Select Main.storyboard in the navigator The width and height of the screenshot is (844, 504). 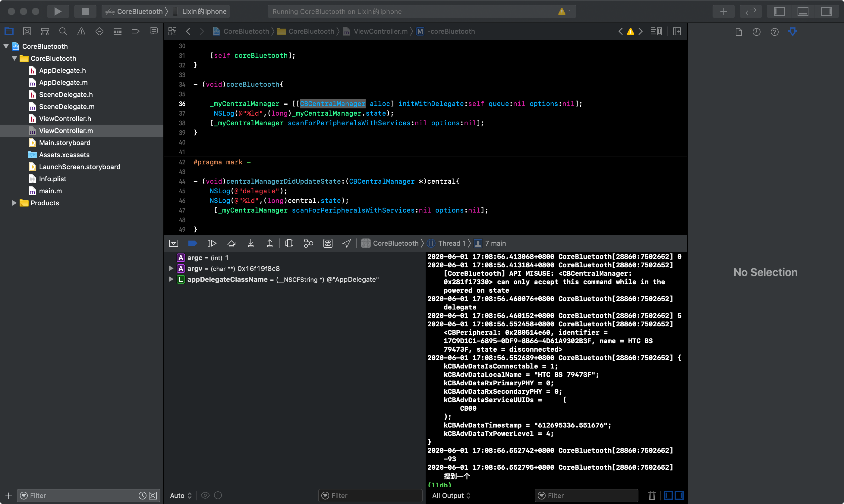(65, 143)
